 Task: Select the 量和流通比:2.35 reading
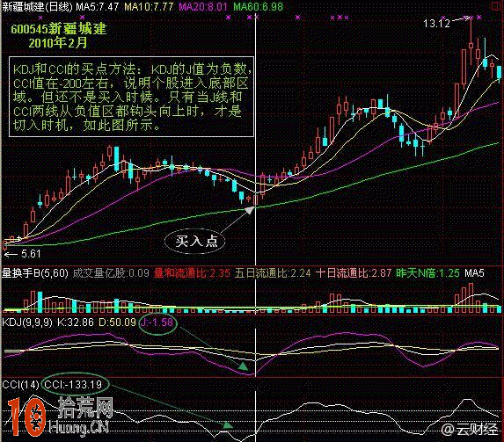[192, 273]
